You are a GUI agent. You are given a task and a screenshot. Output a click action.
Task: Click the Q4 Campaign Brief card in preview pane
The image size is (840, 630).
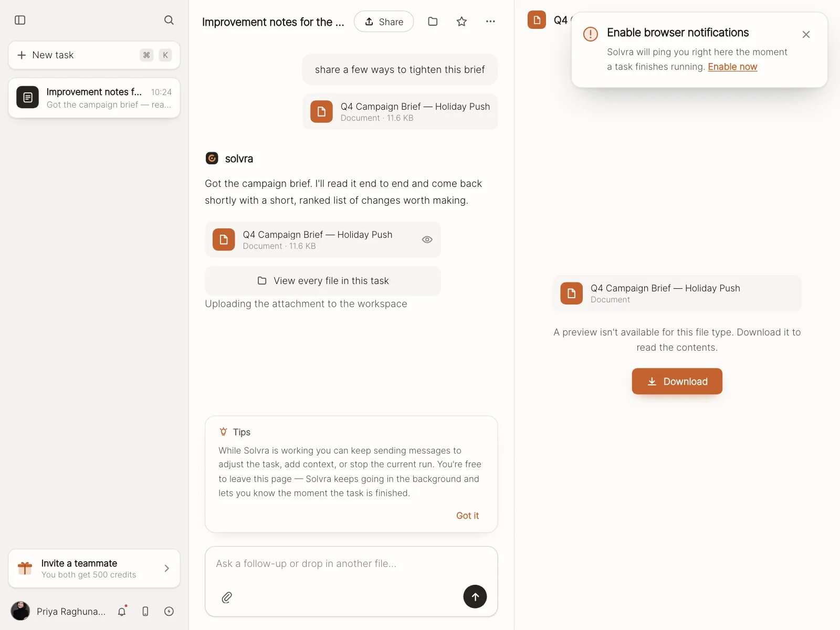tap(677, 293)
